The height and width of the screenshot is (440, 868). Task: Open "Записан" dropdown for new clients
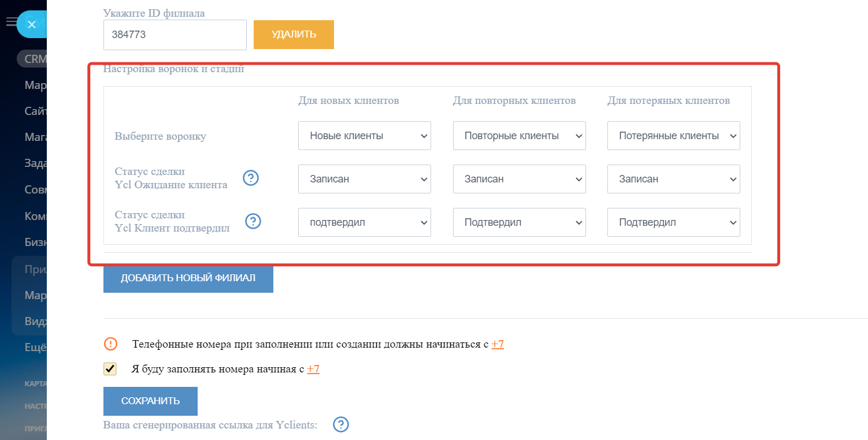pyautogui.click(x=364, y=179)
